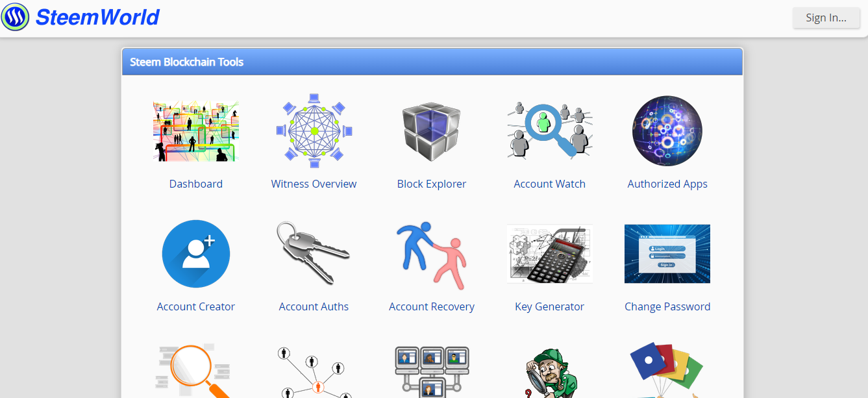
Task: Click the Account Recovery label
Action: coord(432,306)
